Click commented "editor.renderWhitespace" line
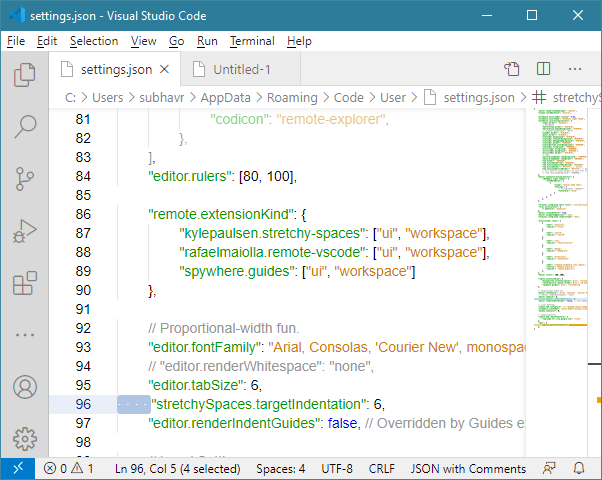The width and height of the screenshot is (602, 480). pyautogui.click(x=261, y=366)
